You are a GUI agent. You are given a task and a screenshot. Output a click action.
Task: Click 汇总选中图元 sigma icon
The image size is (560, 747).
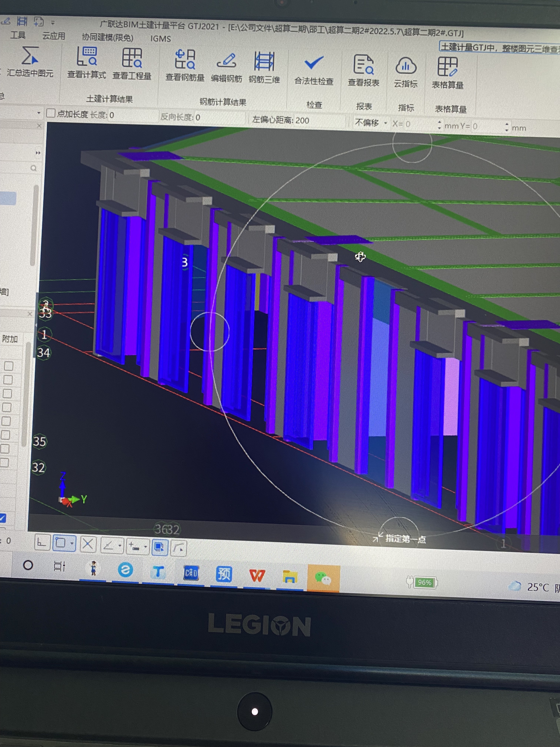tap(30, 56)
